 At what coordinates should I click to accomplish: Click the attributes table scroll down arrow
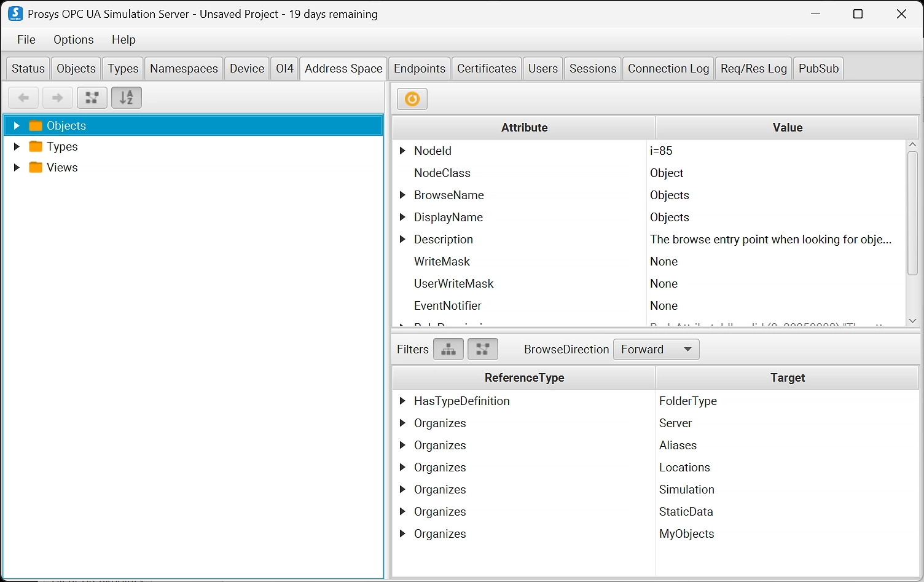tap(912, 321)
